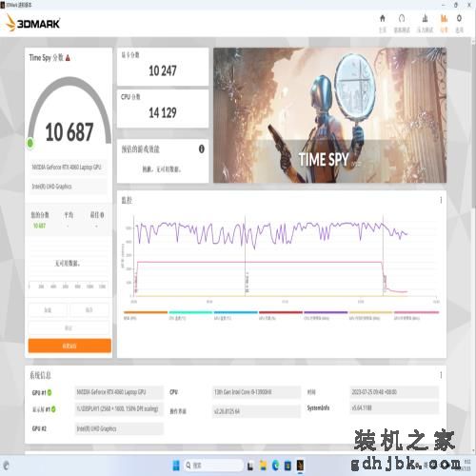The width and height of the screenshot is (476, 476).
Task: Click the green check icon next to Display #1
Action: coord(53,409)
